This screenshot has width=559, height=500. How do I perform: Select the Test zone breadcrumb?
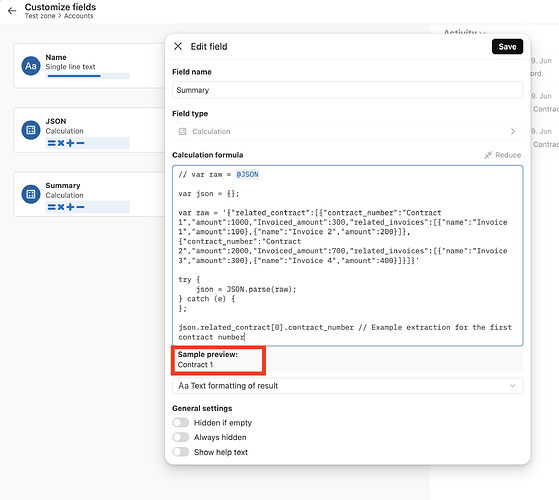40,16
